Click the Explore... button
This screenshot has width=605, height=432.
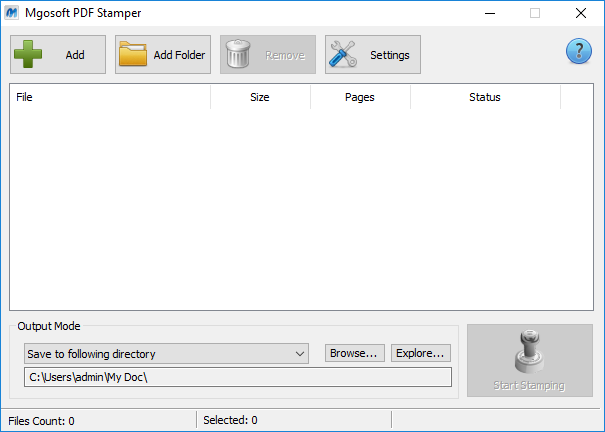pos(421,353)
